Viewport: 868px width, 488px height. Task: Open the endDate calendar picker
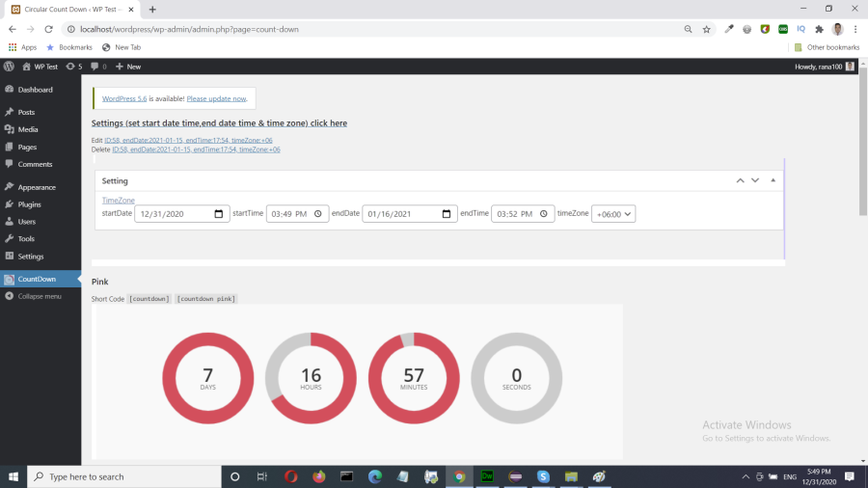pyautogui.click(x=447, y=213)
